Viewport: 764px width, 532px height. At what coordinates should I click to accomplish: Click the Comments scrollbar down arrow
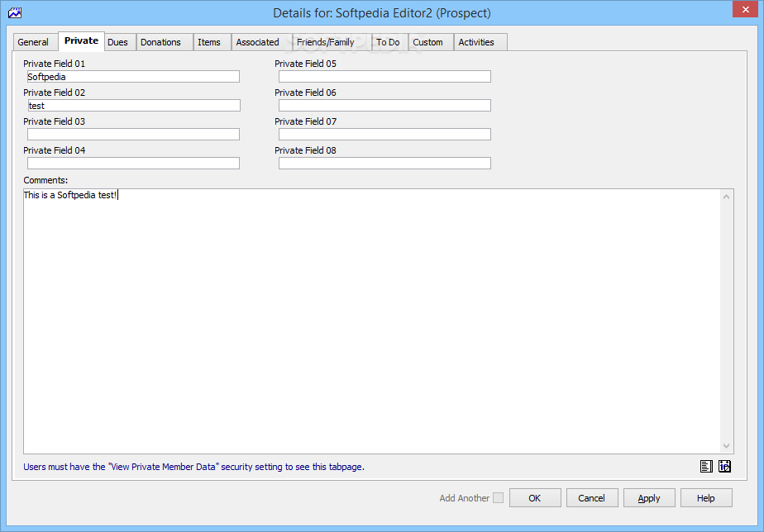(x=727, y=446)
